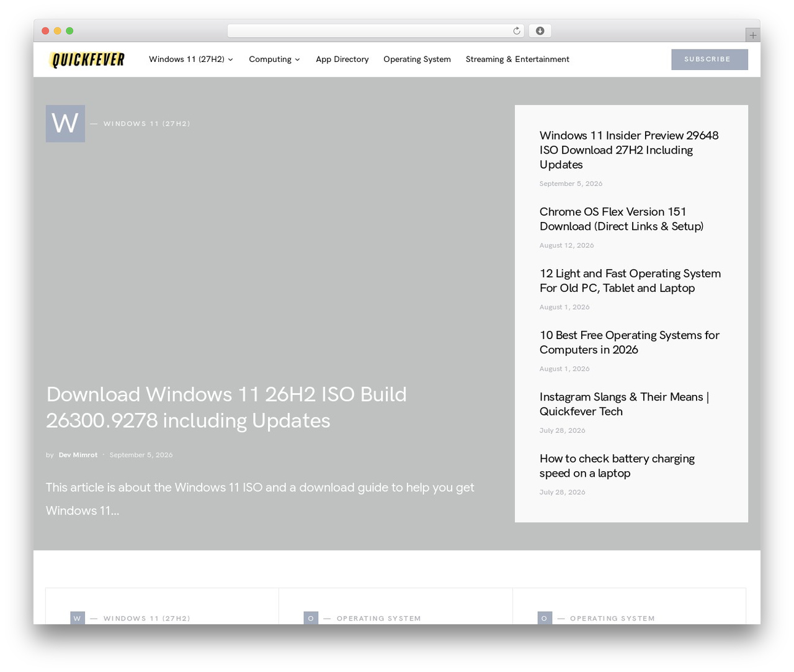Open Chrome OS Flex Version 151 article
This screenshot has height=672, width=794.
[622, 219]
